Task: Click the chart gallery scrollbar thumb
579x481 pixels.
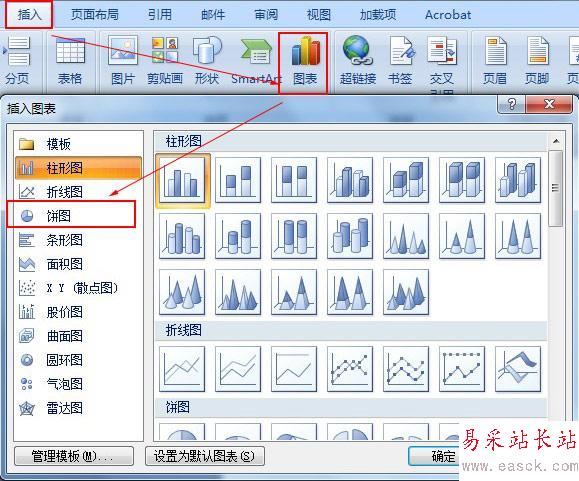Action: [x=556, y=188]
